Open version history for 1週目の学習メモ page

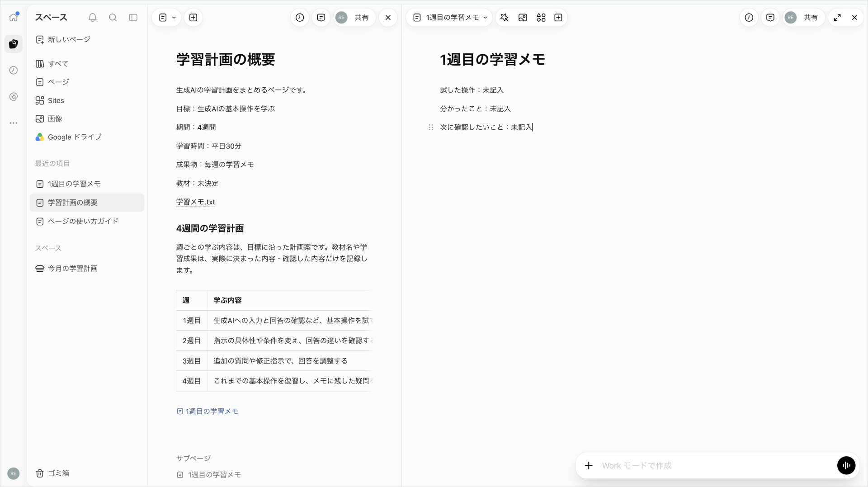tap(749, 18)
